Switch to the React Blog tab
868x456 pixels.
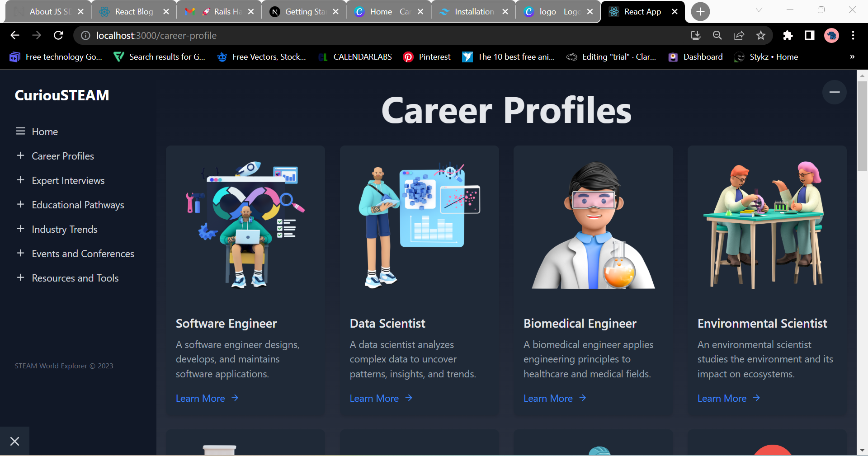[x=134, y=12]
